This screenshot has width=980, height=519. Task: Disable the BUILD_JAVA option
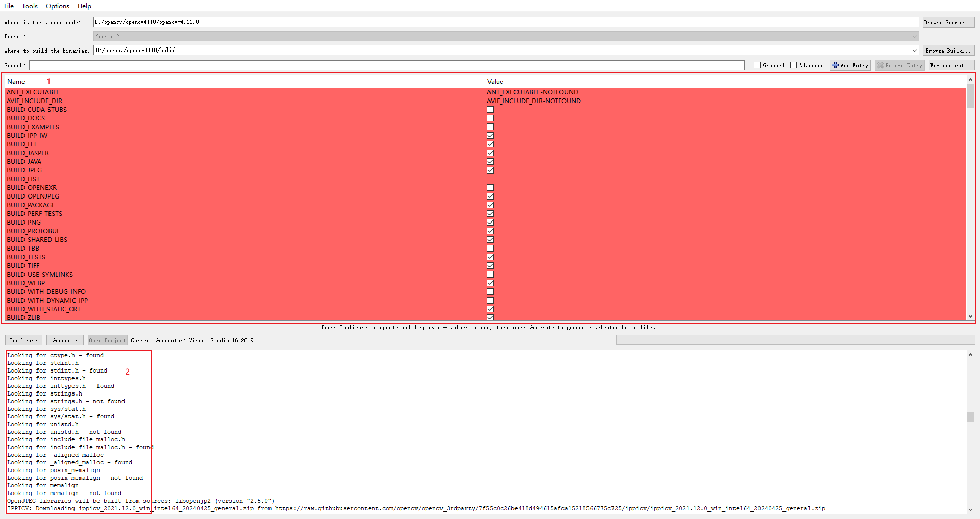[490, 161]
